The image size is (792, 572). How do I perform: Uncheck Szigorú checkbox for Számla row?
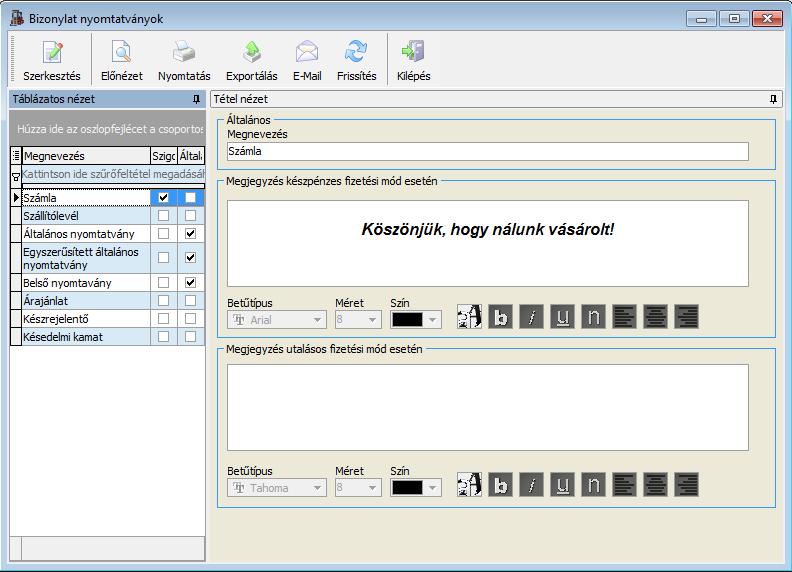pos(163,198)
